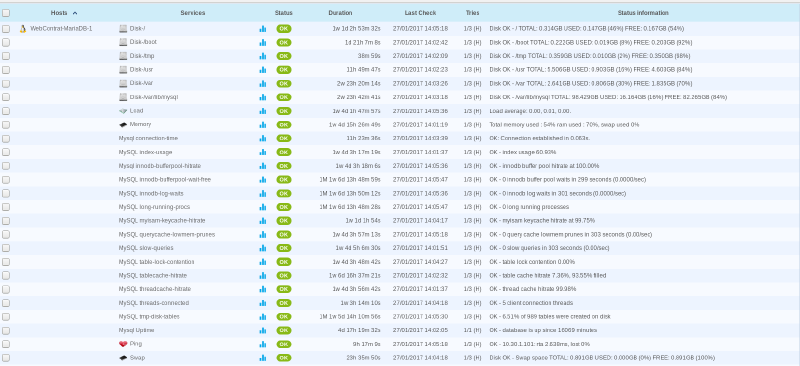800x366 pixels.
Task: Open graph icon for Swap service
Action: 263,358
